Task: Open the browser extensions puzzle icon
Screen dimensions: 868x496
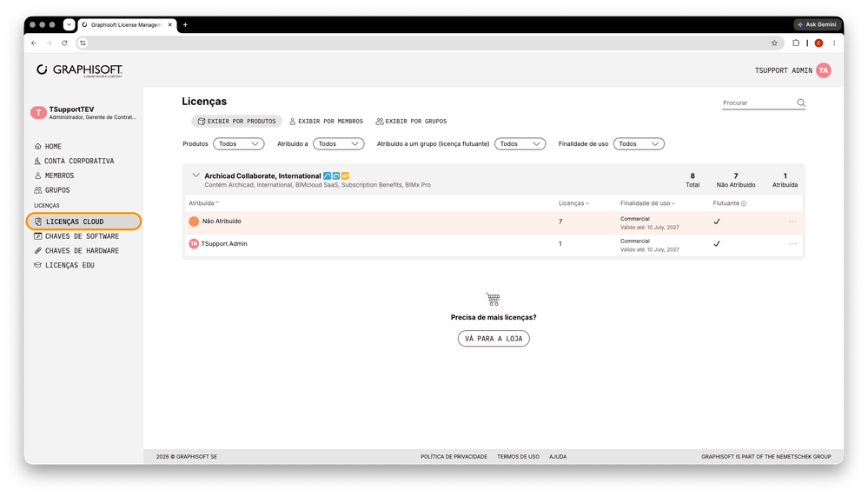Action: tap(796, 43)
